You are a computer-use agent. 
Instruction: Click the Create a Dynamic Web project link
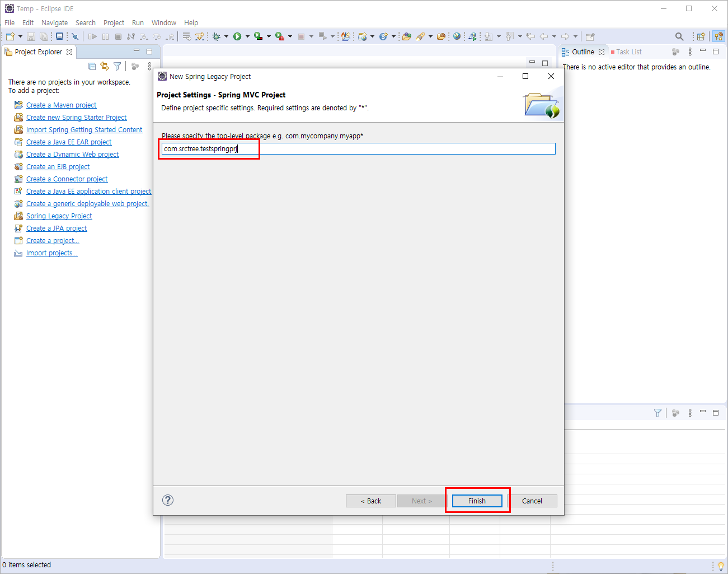[72, 154]
